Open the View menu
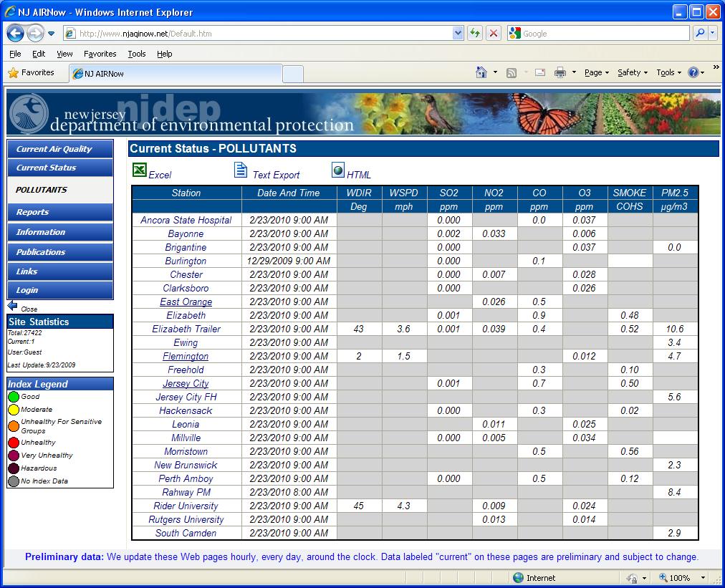Image resolution: width=725 pixels, height=588 pixels. coord(64,53)
